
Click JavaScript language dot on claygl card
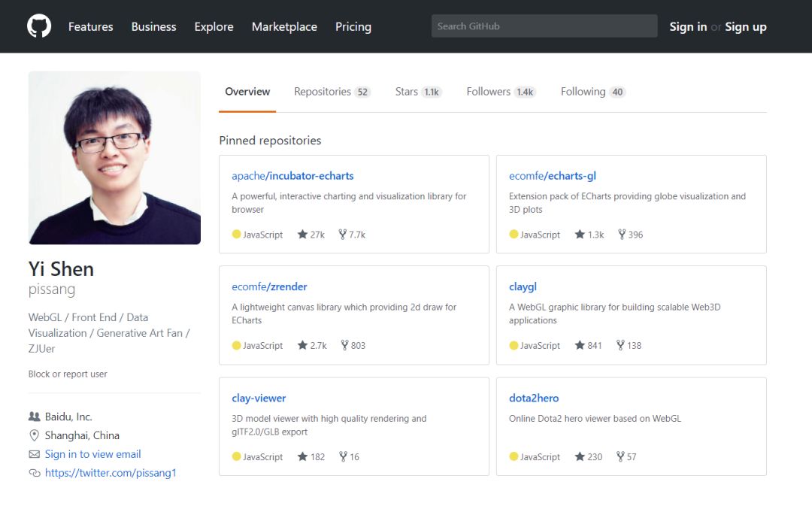coord(514,345)
